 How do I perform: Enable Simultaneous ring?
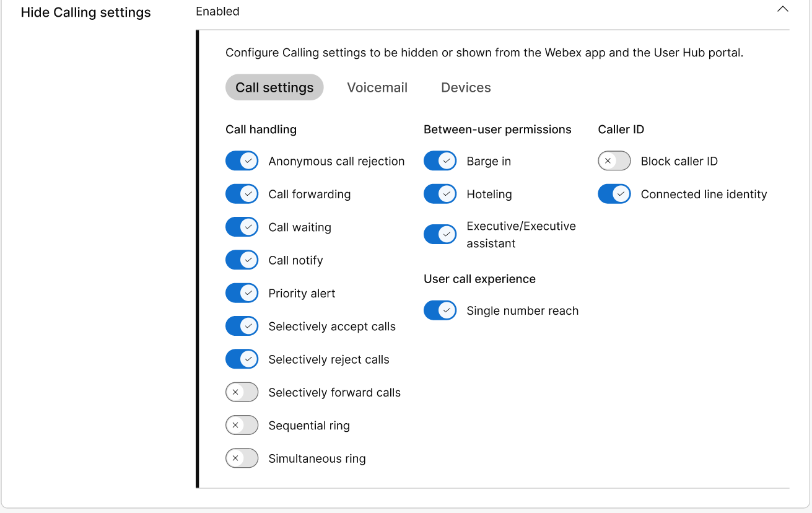click(x=242, y=458)
